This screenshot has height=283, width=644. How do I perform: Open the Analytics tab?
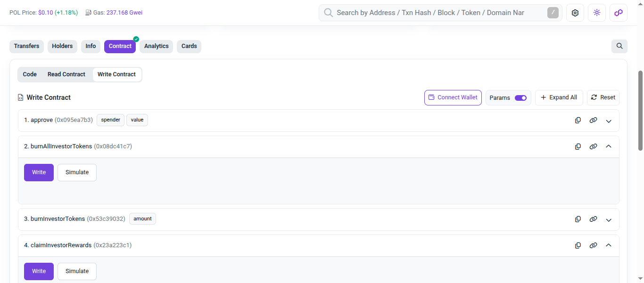point(156,46)
